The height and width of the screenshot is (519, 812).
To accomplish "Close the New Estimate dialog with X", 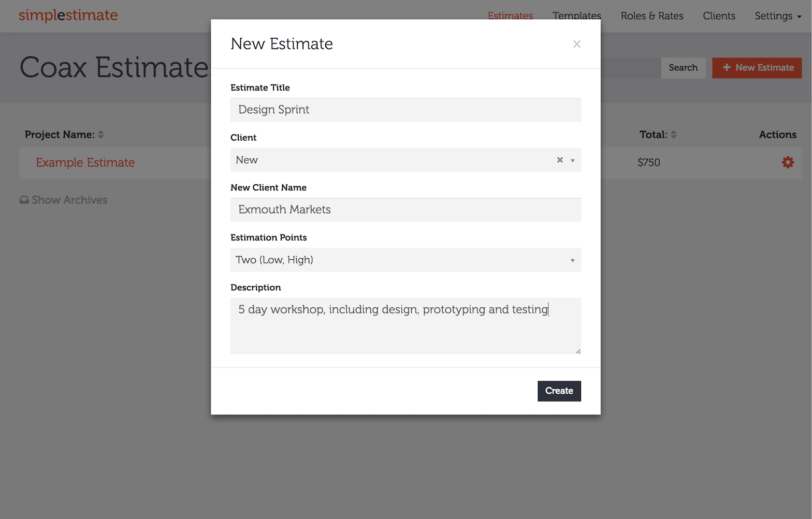I will [x=576, y=45].
